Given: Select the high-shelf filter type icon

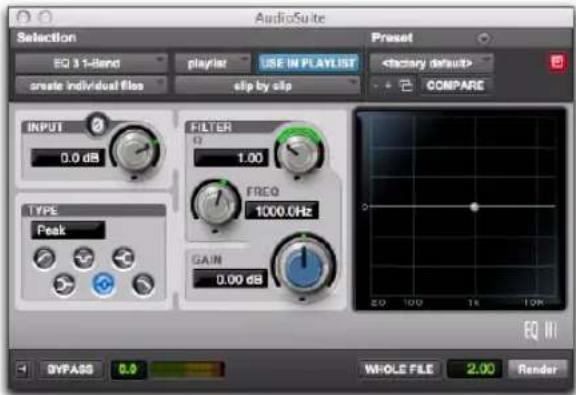Looking at the screenshot, I should click(x=123, y=258).
